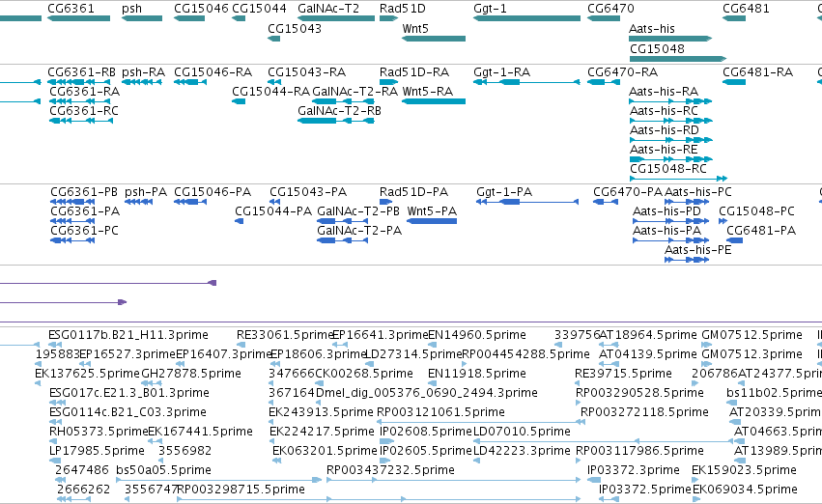Click the blue Wnt5-PA protein bar

point(432,221)
